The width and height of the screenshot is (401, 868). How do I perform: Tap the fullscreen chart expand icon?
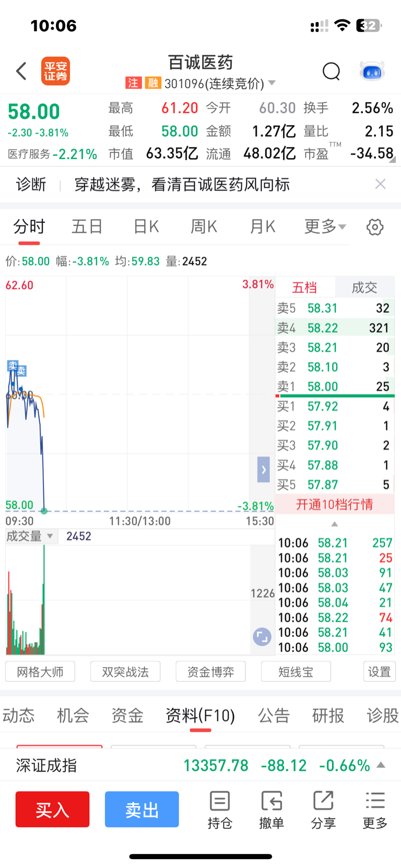click(262, 637)
